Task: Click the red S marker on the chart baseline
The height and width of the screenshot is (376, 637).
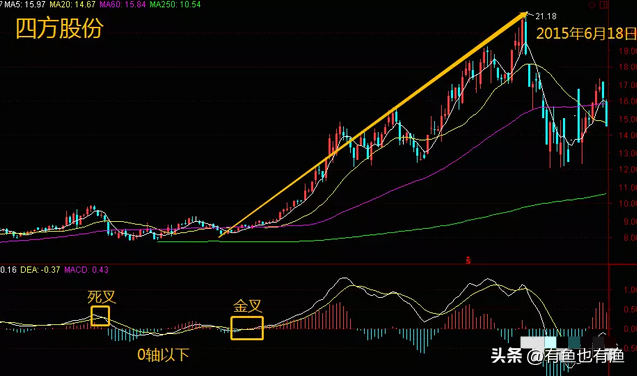Action: pyautogui.click(x=468, y=260)
